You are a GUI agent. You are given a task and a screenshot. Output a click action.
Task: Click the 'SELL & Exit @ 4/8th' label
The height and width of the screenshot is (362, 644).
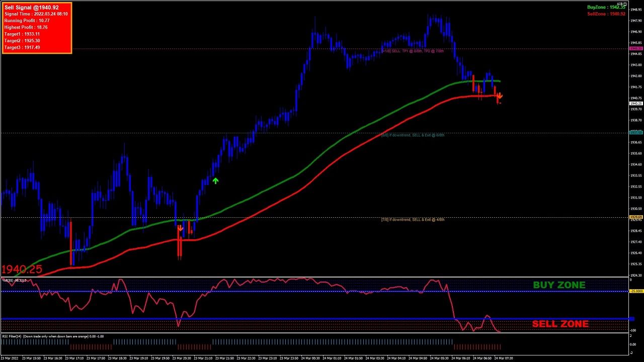(413, 219)
